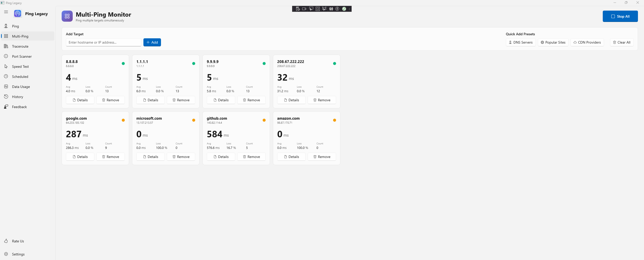Click the Ping Legacy app logo
This screenshot has width=644, height=260.
[18, 13]
